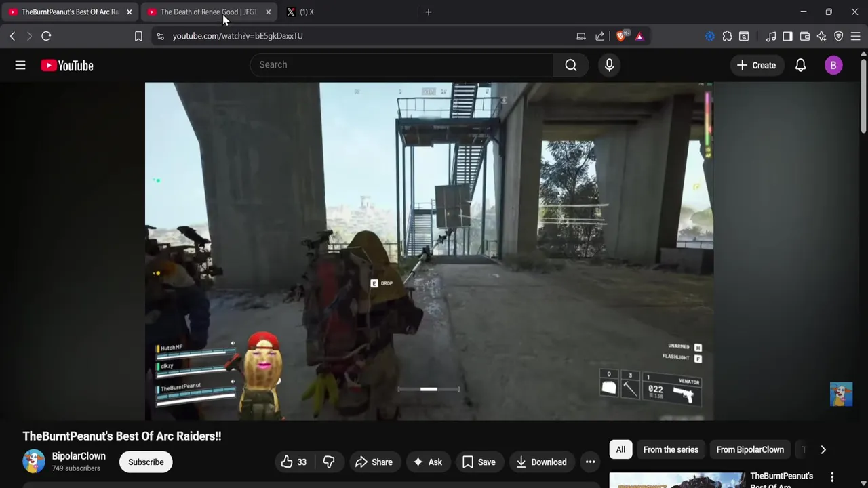Open Leo AI sparkle icon
The height and width of the screenshot is (488, 868).
point(822,36)
